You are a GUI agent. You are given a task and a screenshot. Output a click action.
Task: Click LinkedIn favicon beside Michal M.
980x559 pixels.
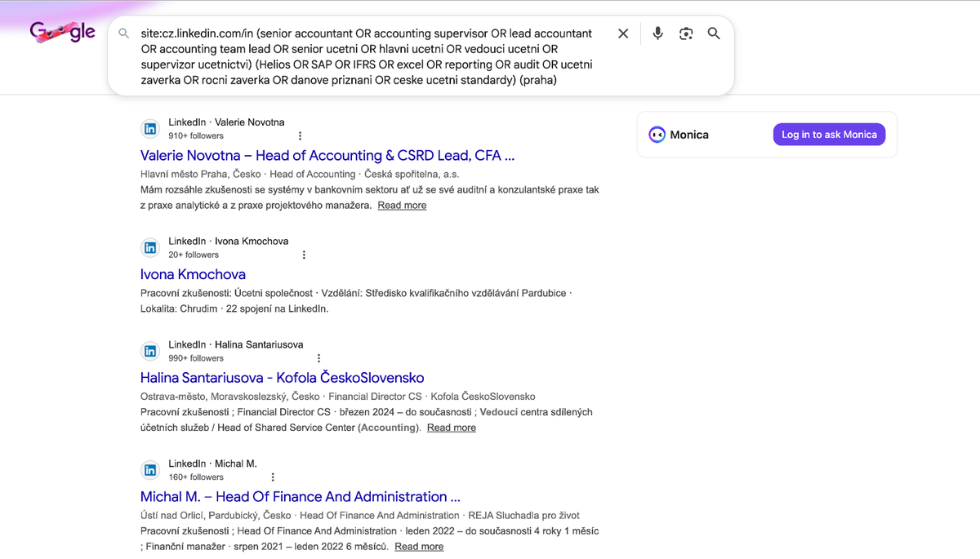pyautogui.click(x=150, y=470)
